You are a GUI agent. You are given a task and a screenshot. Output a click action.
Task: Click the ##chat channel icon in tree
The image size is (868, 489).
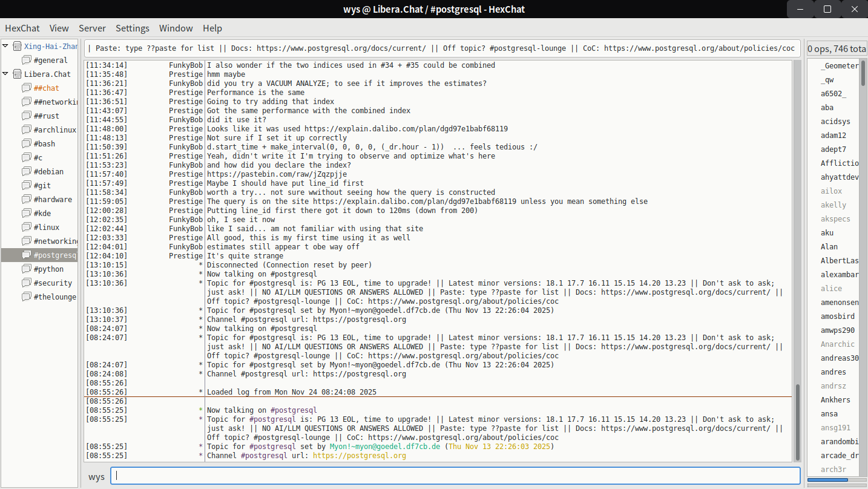(26, 88)
